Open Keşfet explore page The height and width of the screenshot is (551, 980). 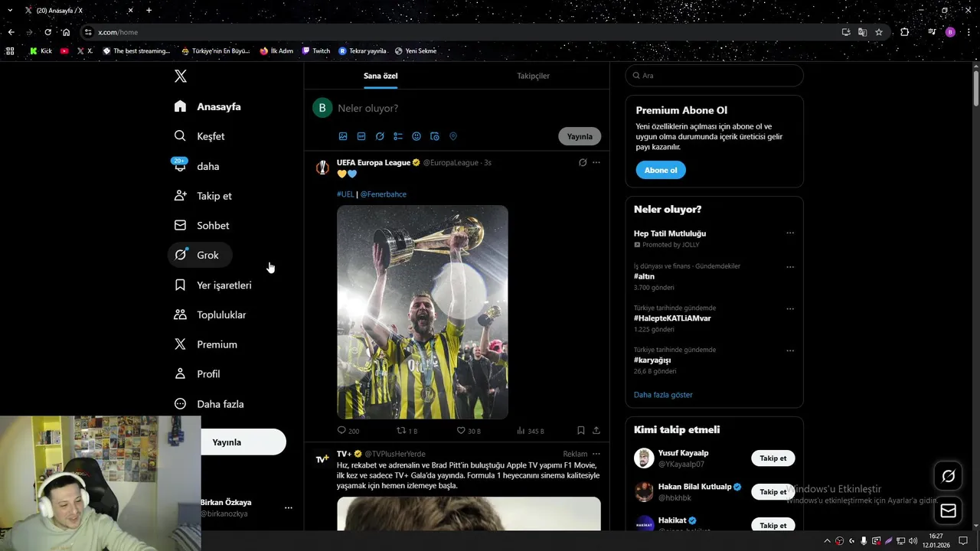[200, 136]
